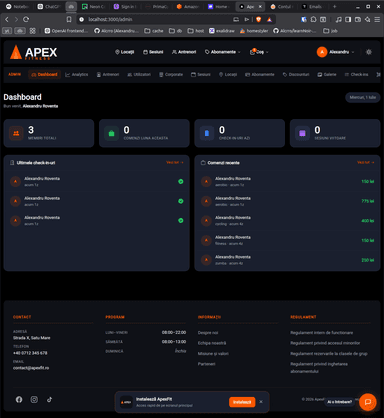Open the TikTok icon in footer
The width and height of the screenshot is (384, 418).
tap(49, 399)
